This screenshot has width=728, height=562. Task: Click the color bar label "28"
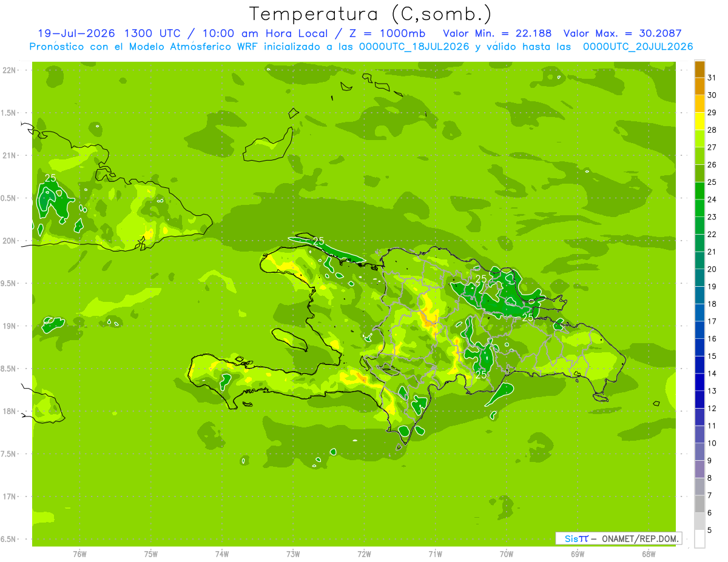(712, 130)
